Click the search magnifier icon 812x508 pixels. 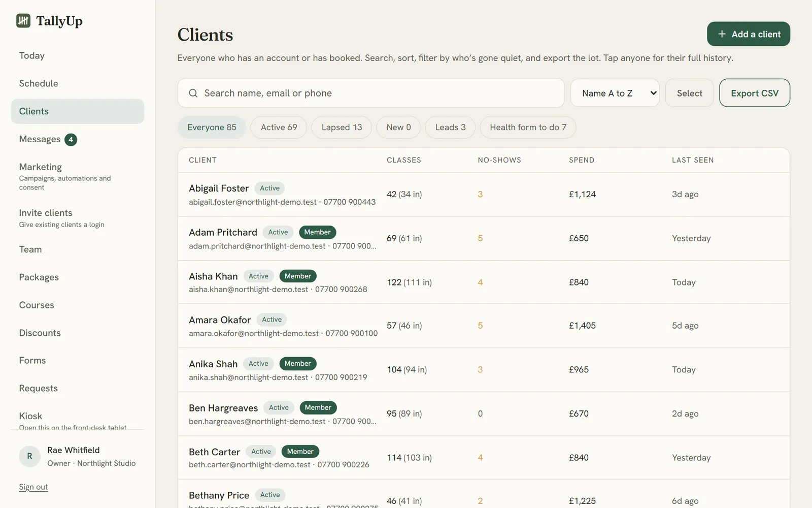pyautogui.click(x=193, y=93)
